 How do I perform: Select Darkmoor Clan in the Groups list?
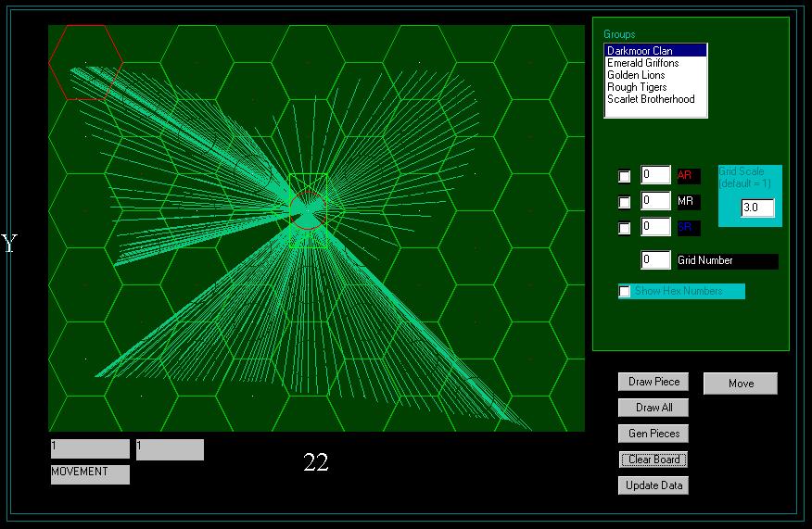pyautogui.click(x=654, y=51)
